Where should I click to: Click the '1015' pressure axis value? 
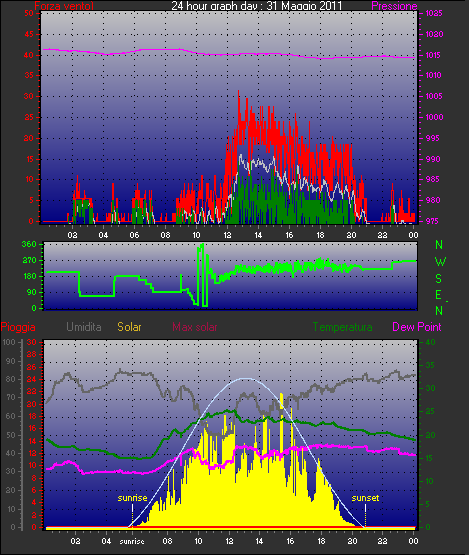[434, 55]
